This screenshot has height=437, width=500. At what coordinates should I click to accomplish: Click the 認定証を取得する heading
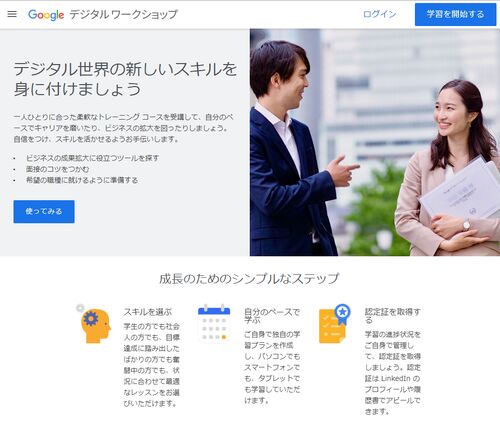392,316
